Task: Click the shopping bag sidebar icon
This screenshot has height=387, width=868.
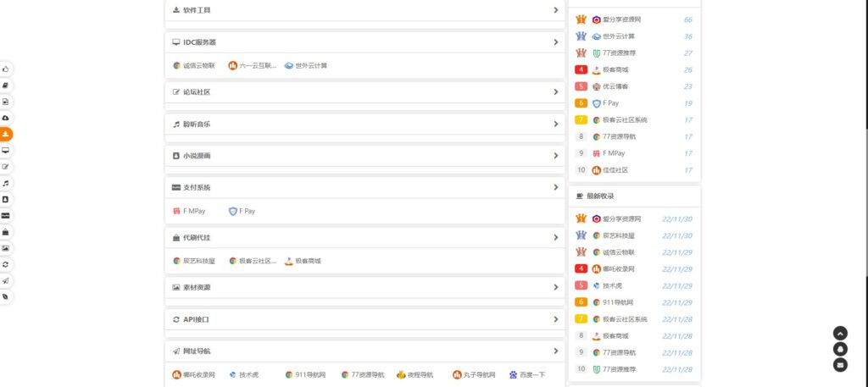Action: click(6, 232)
